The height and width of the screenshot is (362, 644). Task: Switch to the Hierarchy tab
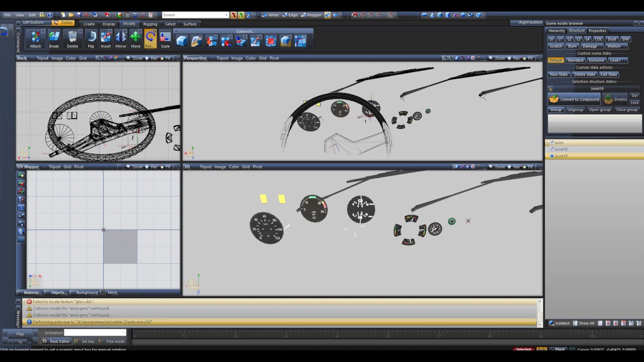556,31
